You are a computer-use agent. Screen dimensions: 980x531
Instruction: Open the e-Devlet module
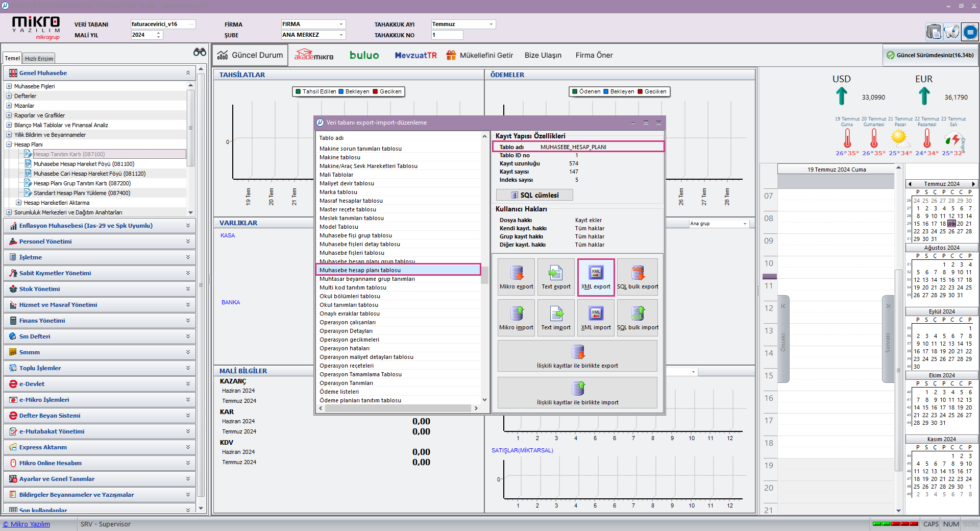pyautogui.click(x=100, y=384)
